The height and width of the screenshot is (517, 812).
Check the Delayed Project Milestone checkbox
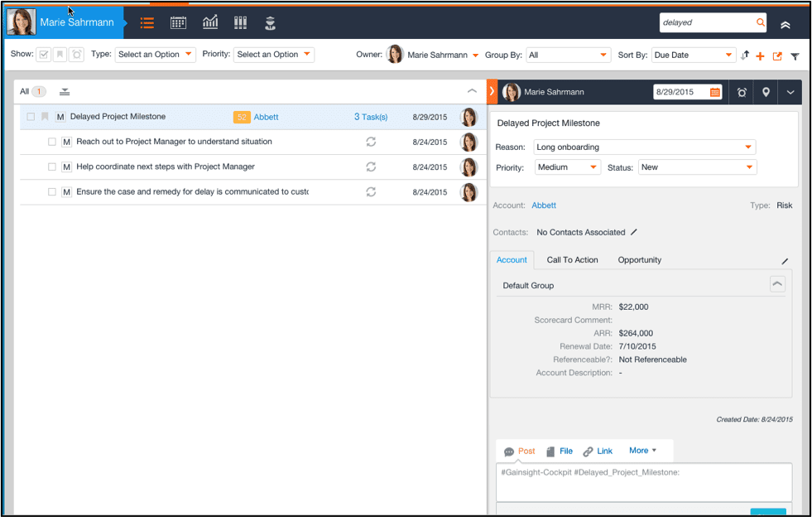coord(31,117)
